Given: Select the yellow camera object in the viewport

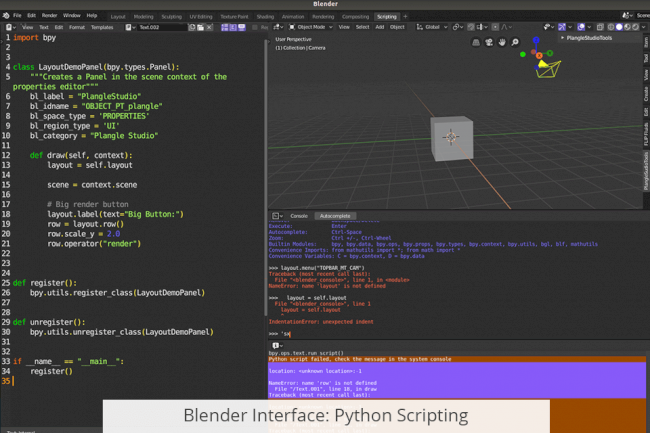Looking at the screenshot, I should pos(548,69).
